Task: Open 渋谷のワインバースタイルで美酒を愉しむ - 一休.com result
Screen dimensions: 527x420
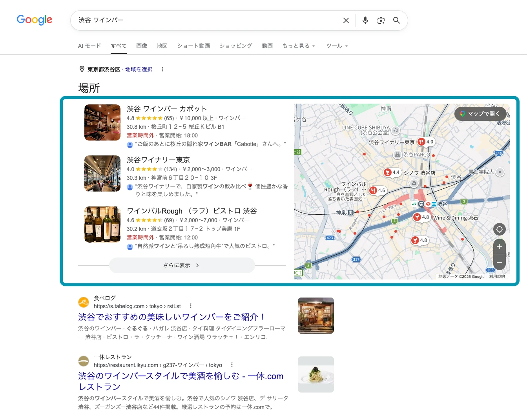Action: click(181, 381)
